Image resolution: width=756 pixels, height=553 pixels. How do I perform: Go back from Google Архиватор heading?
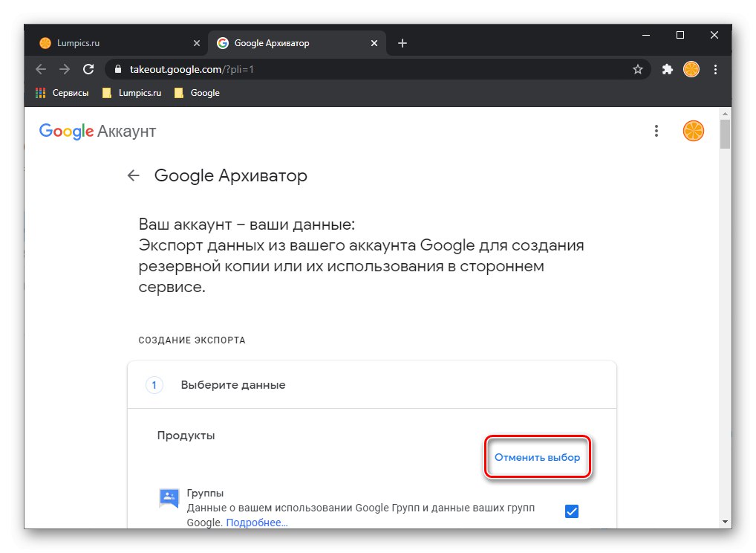pyautogui.click(x=134, y=175)
